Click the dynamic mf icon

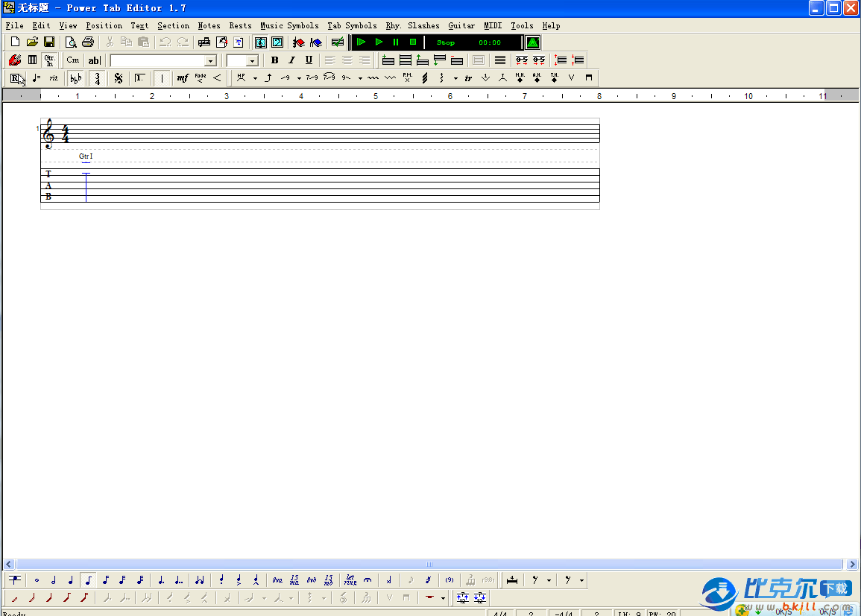183,78
